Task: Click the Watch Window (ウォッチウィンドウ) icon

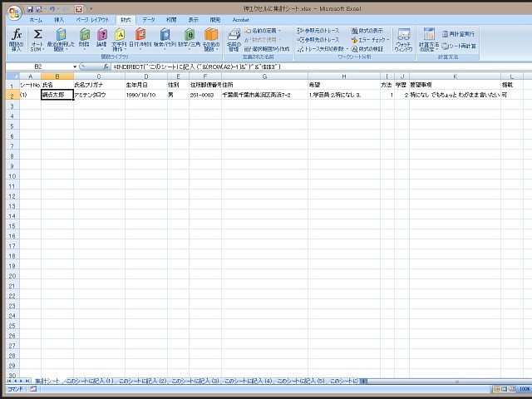Action: tap(403, 37)
